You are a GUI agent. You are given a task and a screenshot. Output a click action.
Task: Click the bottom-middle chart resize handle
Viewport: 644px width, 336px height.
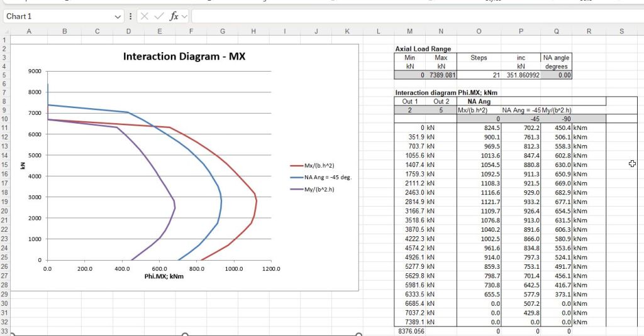185,334
